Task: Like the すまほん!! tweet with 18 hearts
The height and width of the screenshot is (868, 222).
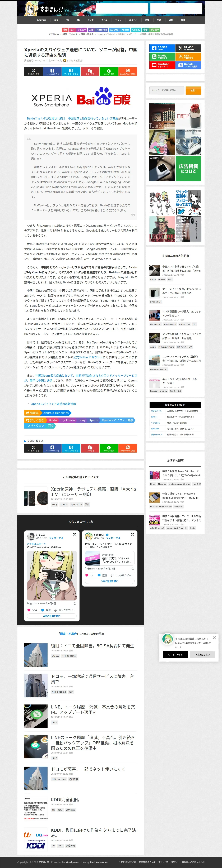Action: click(x=87, y=575)
